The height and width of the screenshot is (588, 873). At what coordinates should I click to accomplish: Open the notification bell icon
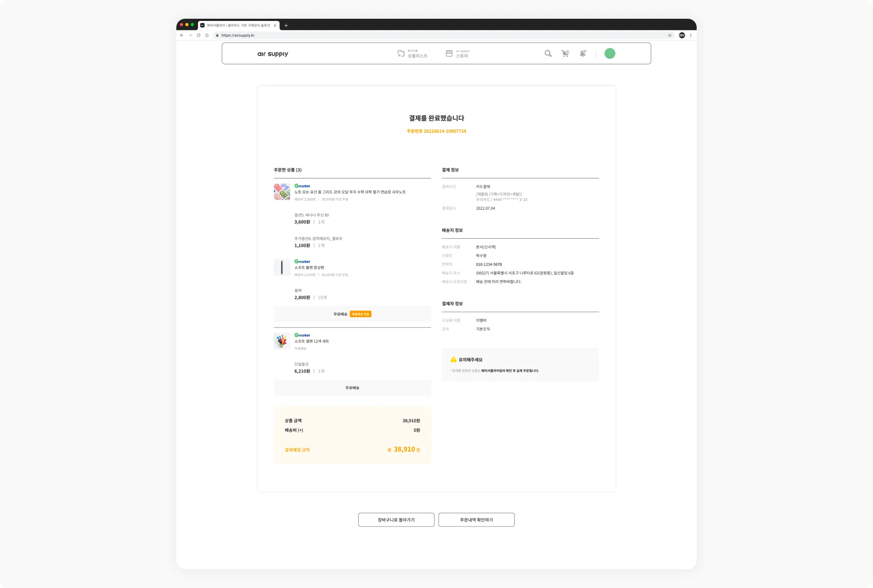click(583, 54)
